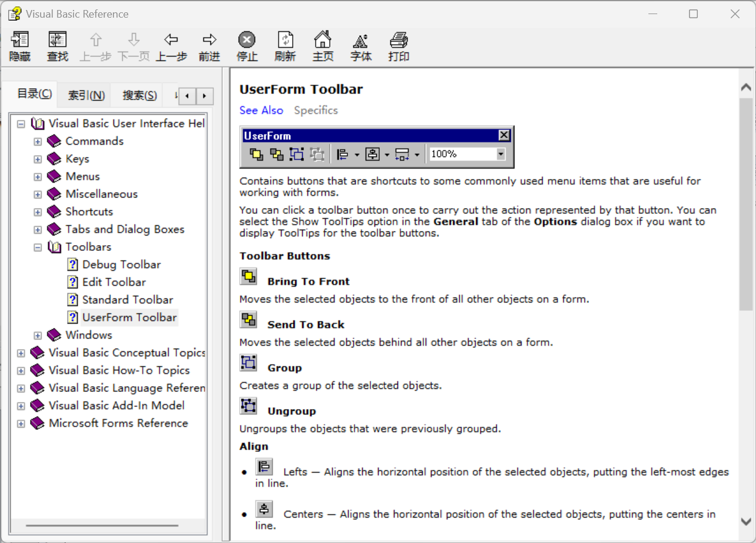
Task: Switch to the 目录(C) contents tab
Action: [x=34, y=94]
